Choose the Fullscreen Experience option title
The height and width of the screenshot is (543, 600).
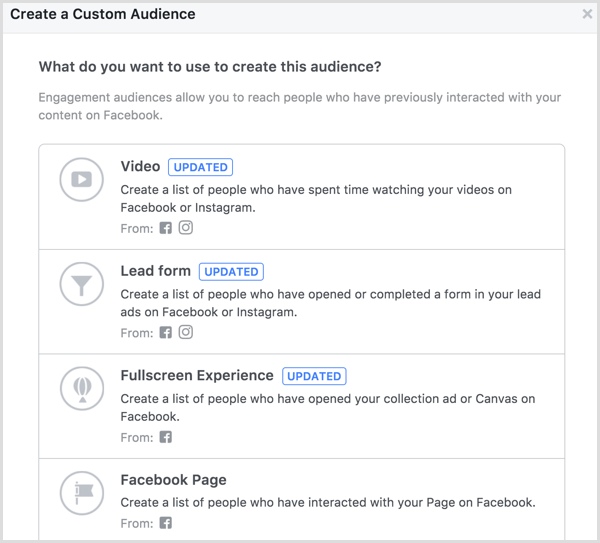click(197, 375)
